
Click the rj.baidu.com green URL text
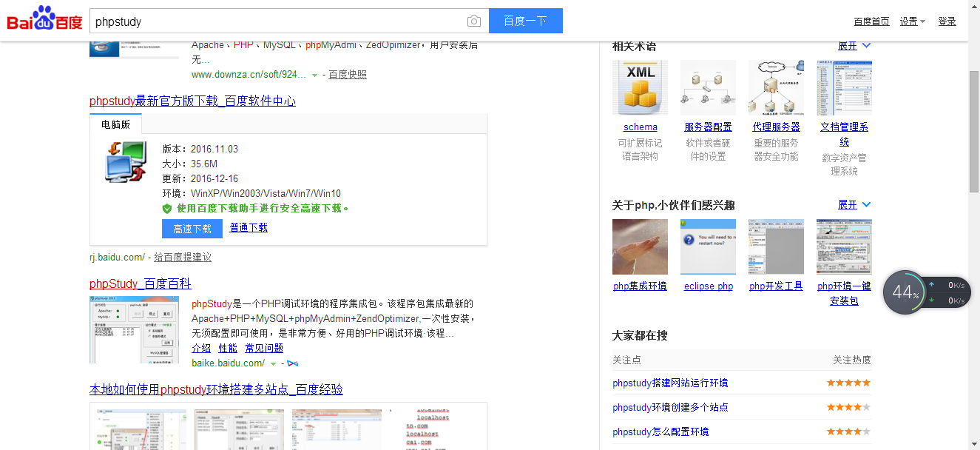(x=117, y=258)
